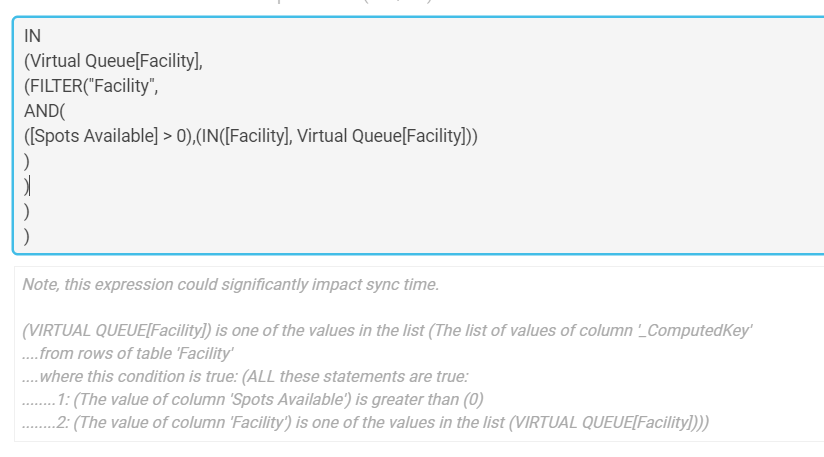Click the FILTER("Facility", line
824x457 pixels.
point(91,86)
